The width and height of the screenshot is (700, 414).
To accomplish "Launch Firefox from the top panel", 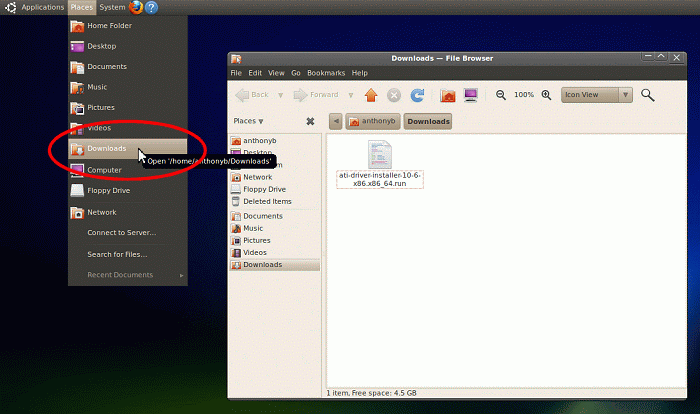I will pyautogui.click(x=136, y=7).
